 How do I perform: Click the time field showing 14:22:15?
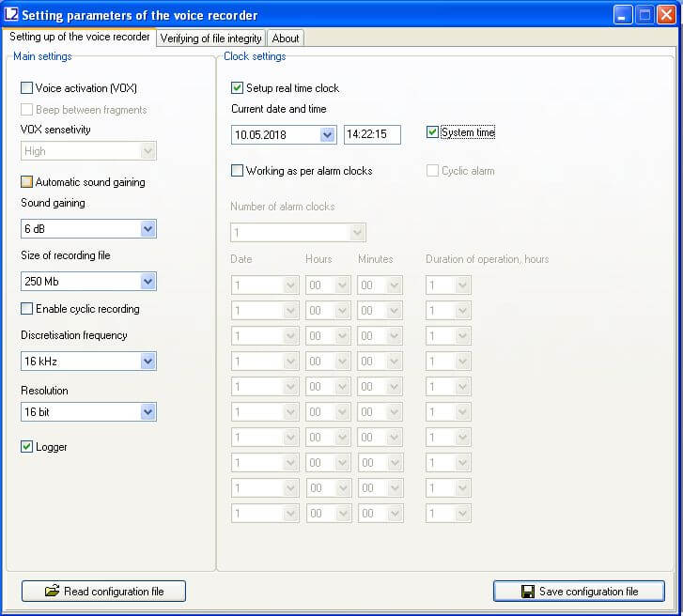(372, 135)
